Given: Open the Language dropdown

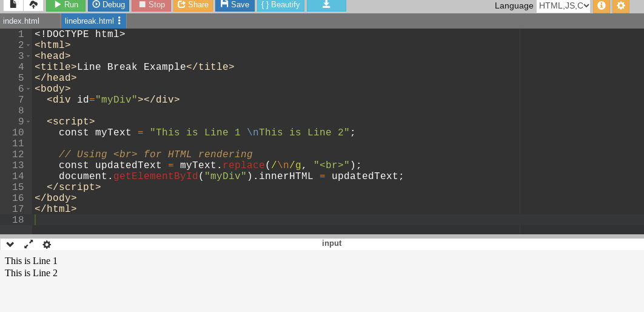Looking at the screenshot, I should [x=563, y=5].
